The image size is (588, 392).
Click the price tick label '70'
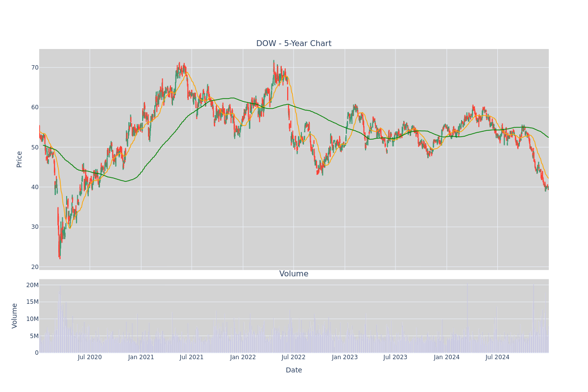tap(35, 68)
